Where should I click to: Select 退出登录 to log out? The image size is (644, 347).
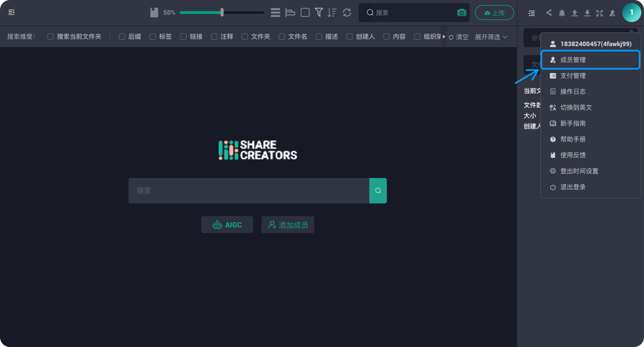click(x=590, y=187)
